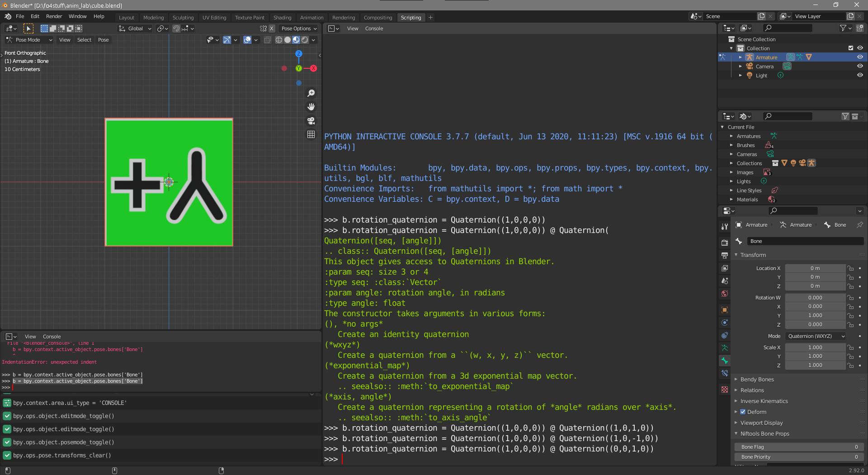Viewport: 868px width, 475px height.
Task: Toggle X-axis mirror in pose header
Action: click(x=272, y=28)
